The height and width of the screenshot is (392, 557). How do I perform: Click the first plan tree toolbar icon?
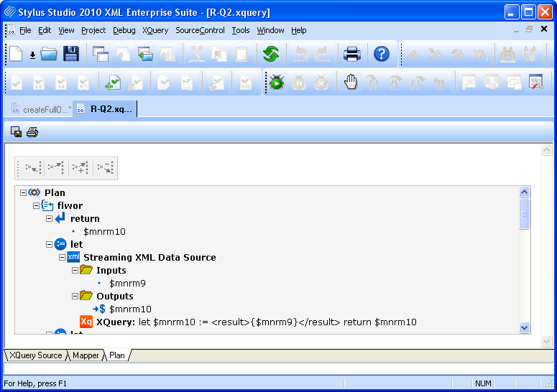point(33,168)
